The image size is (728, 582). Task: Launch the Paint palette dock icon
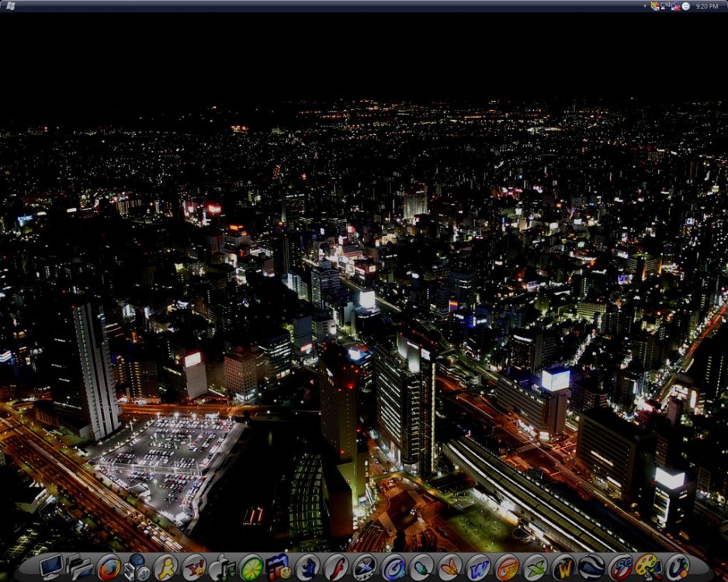(x=648, y=566)
